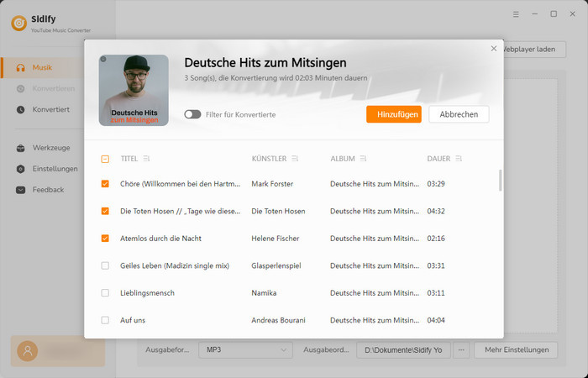The height and width of the screenshot is (378, 588).
Task: Open the MP3 output format dropdown
Action: click(x=245, y=350)
